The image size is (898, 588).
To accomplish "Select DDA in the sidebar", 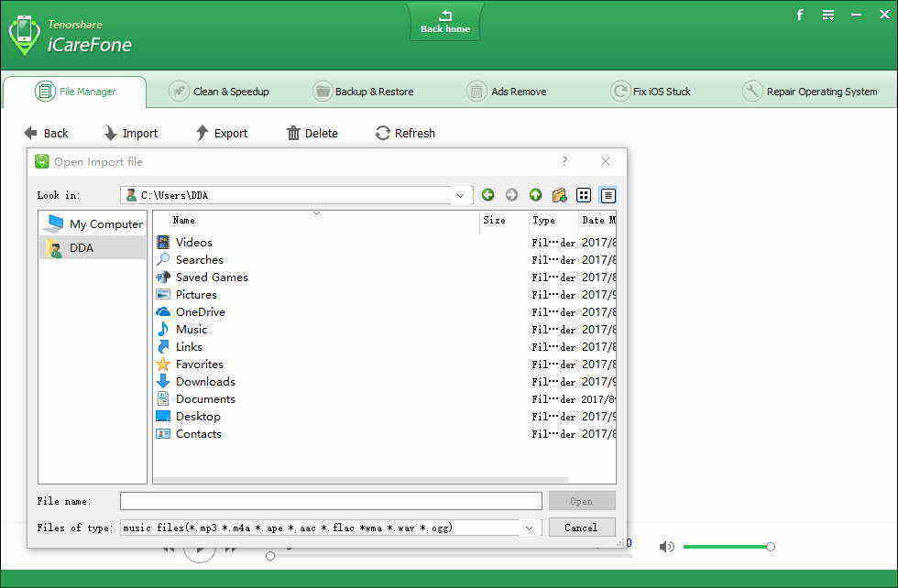I will pos(93,248).
